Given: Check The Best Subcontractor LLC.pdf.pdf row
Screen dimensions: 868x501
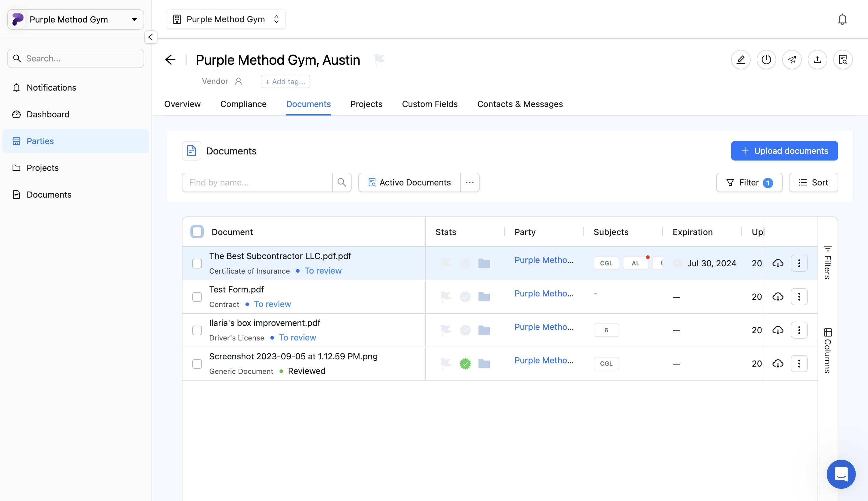Looking at the screenshot, I should [197, 264].
